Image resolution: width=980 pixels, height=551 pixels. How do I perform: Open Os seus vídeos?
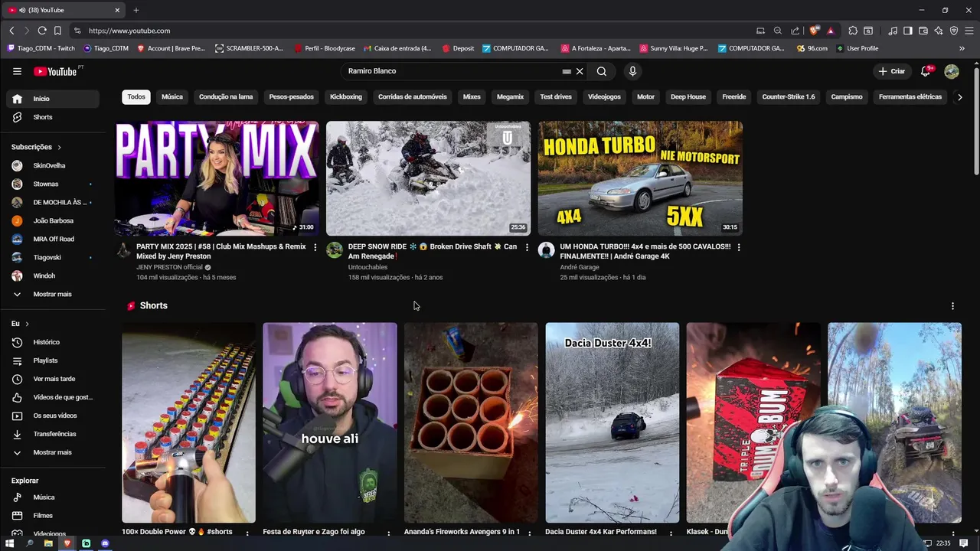coord(54,416)
